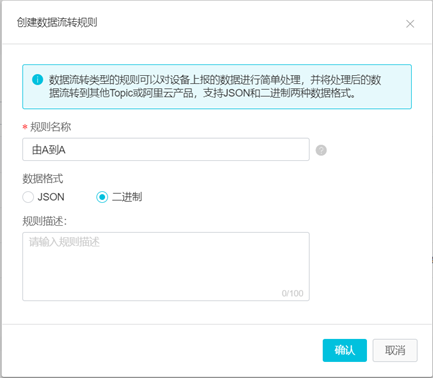Click the 数据格式 label
The height and width of the screenshot is (378, 433).
pos(43,179)
